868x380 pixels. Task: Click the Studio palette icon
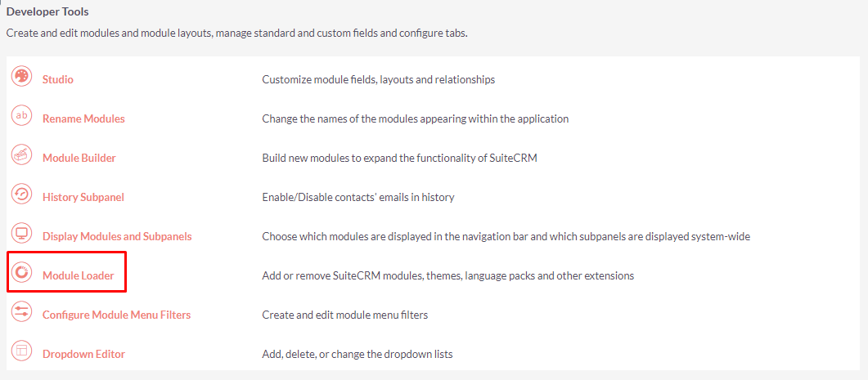coord(22,76)
